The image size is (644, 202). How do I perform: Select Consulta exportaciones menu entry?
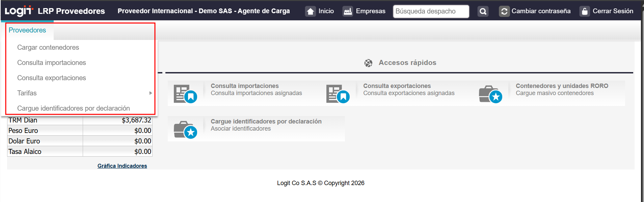tap(51, 78)
